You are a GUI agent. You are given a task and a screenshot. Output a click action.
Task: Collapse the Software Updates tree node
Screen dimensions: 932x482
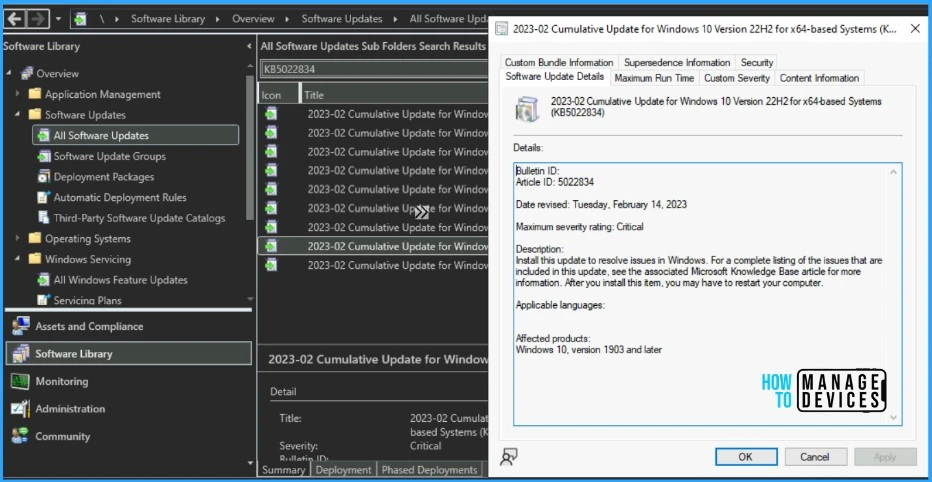pos(18,115)
